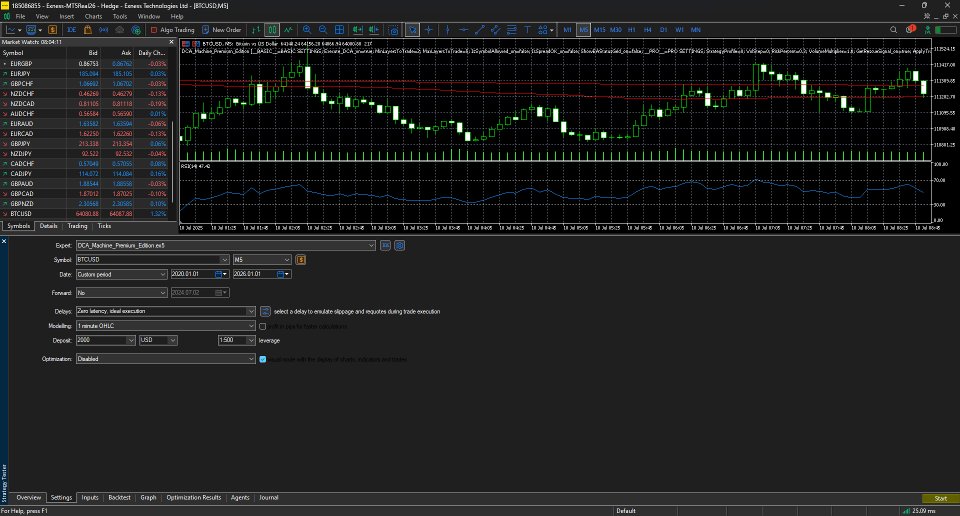
Task: Zoom out on the chart
Action: click(323, 29)
